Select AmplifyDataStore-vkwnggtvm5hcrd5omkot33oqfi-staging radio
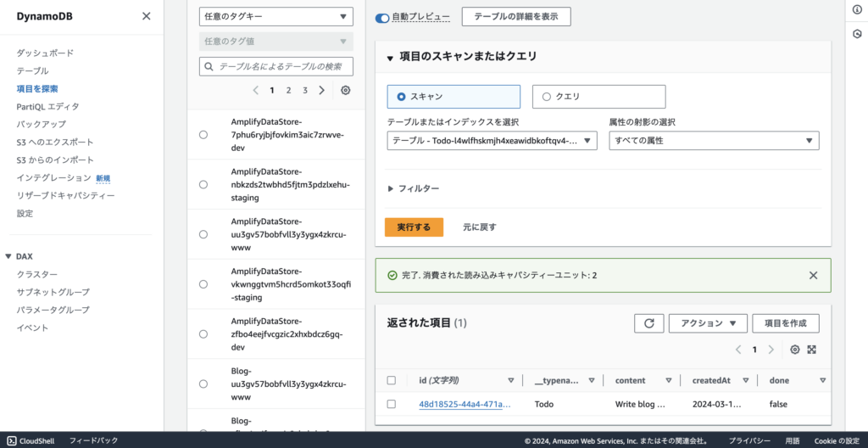The image size is (868, 448). point(203,284)
